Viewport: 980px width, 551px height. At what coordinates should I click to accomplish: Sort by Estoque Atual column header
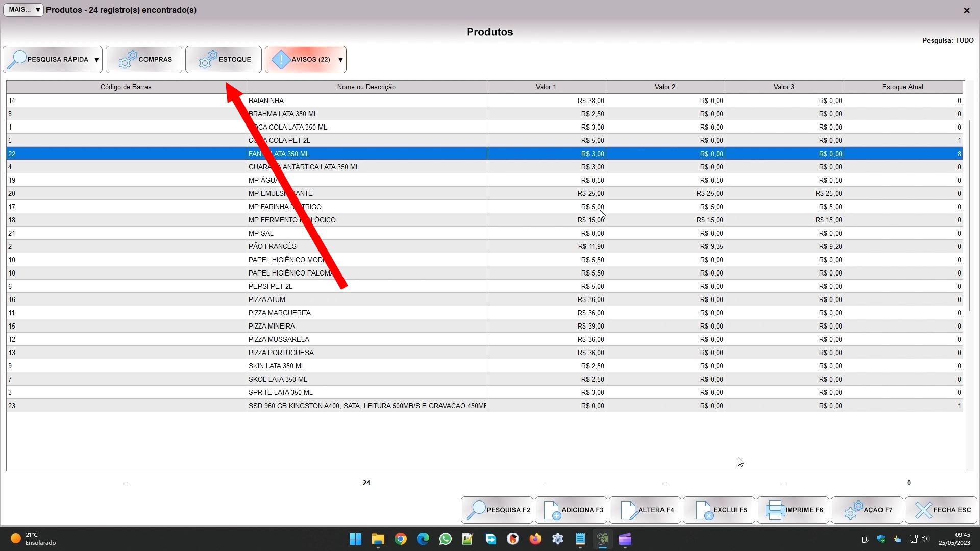[902, 87]
